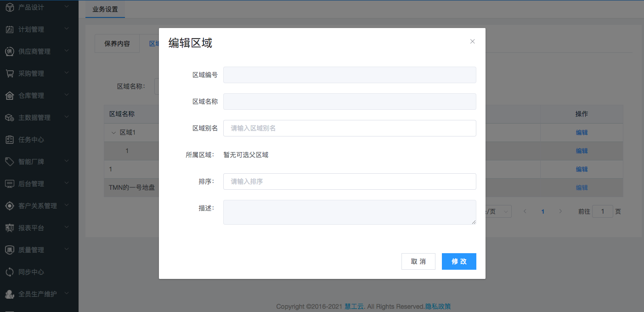The width and height of the screenshot is (644, 312).
Task: Expand the 主数据管理 sidebar menu chevron
Action: [67, 117]
